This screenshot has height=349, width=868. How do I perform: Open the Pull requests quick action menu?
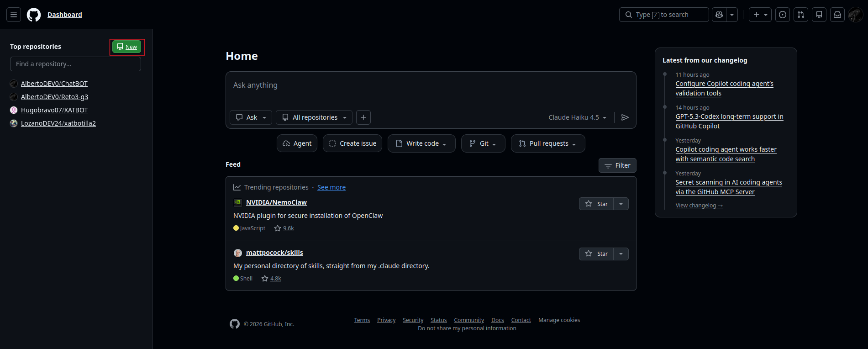(548, 143)
